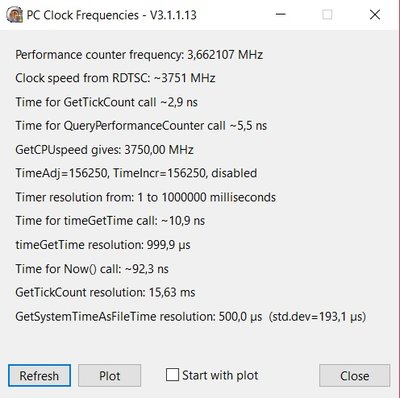Click the disabled maximize button
The width and height of the screenshot is (400, 398).
[327, 15]
